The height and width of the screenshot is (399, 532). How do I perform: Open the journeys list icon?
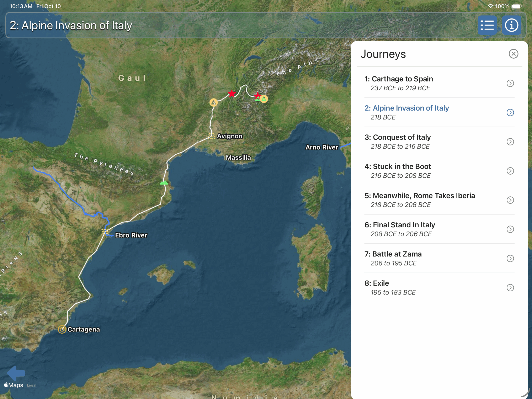[x=487, y=25]
